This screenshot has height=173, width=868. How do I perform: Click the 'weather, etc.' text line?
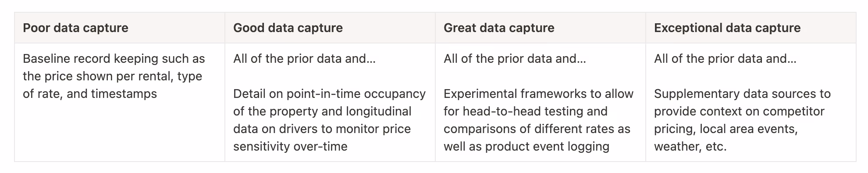tap(690, 146)
